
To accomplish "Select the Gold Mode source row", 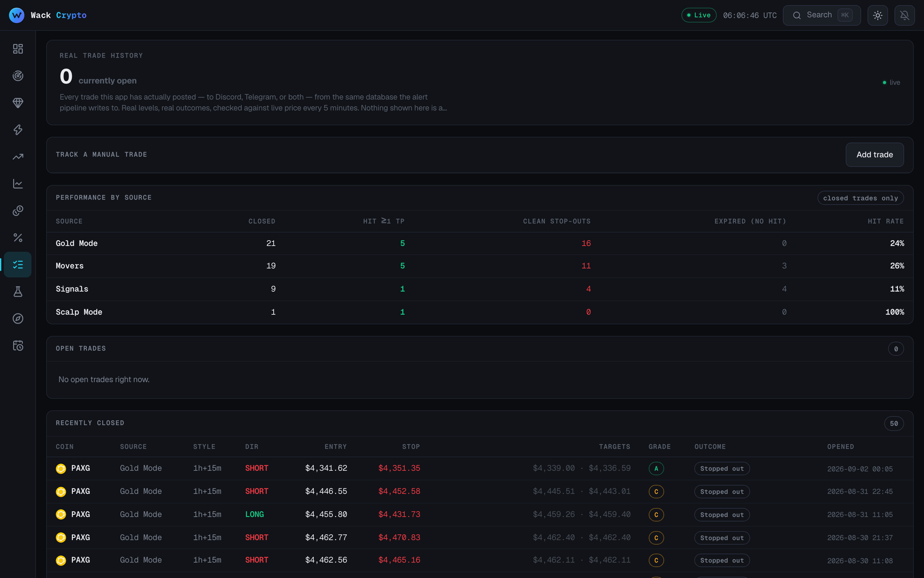I will coord(480,243).
